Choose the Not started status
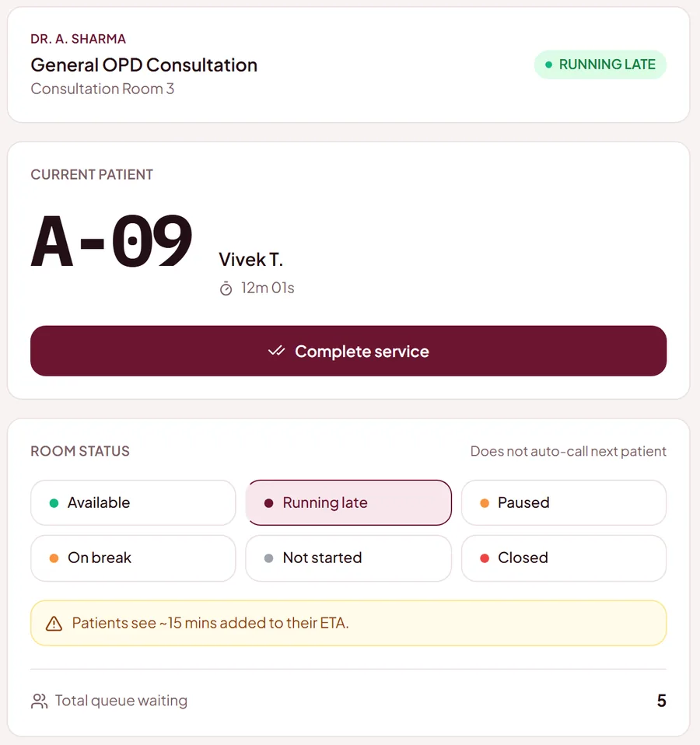700x745 pixels. click(348, 558)
